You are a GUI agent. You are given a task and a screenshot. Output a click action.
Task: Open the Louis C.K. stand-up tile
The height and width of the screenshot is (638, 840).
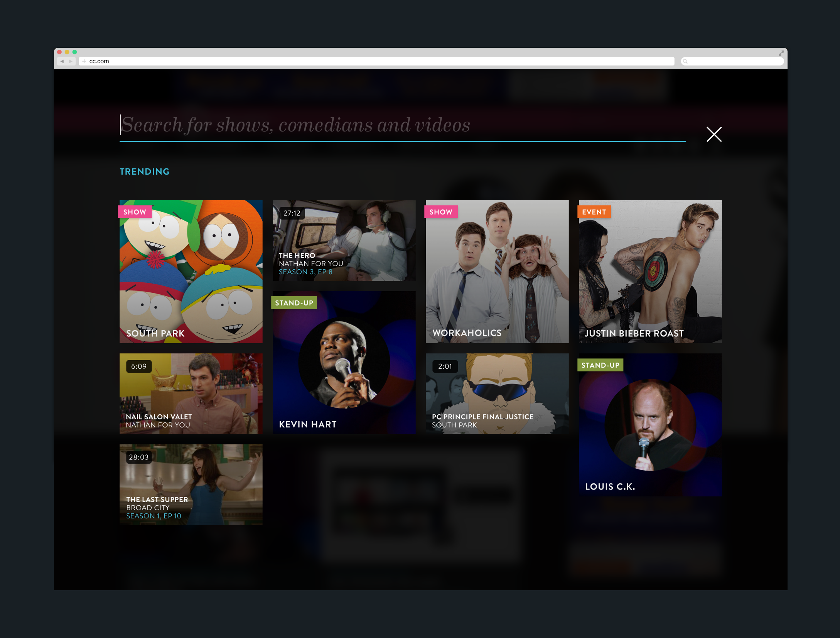click(x=650, y=425)
